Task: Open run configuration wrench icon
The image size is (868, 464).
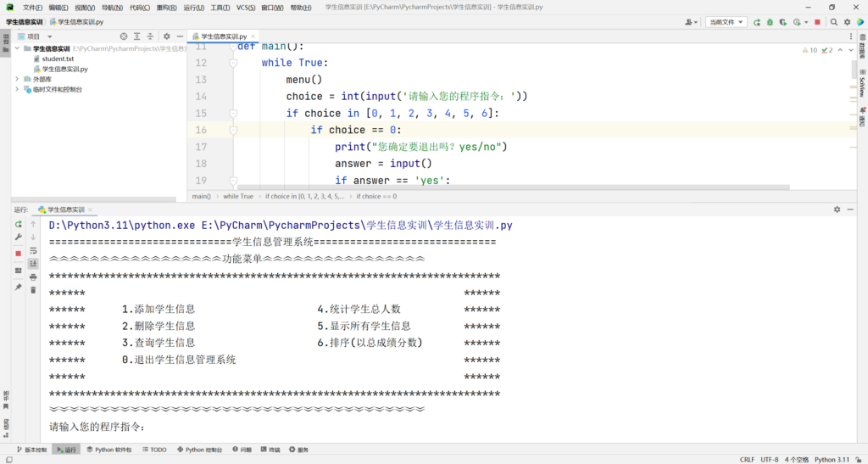Action: pos(19,237)
